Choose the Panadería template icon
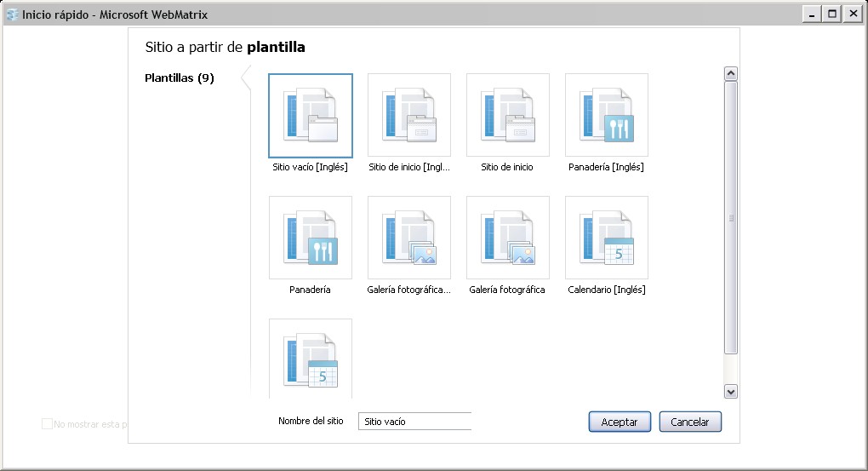Image resolution: width=868 pixels, height=471 pixels. point(311,238)
